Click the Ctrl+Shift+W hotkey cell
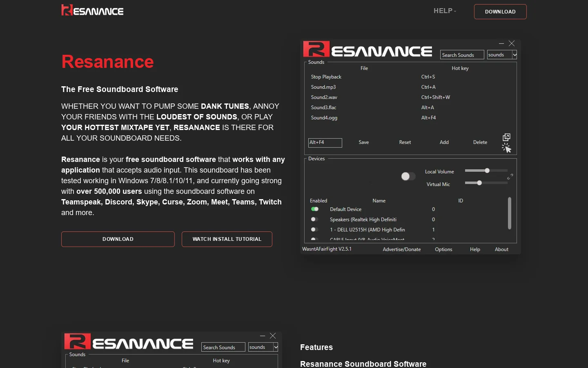588x368 pixels. [436, 97]
